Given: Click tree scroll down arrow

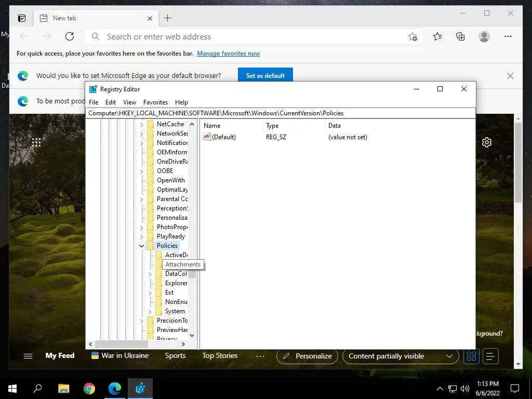Looking at the screenshot, I should [x=192, y=336].
